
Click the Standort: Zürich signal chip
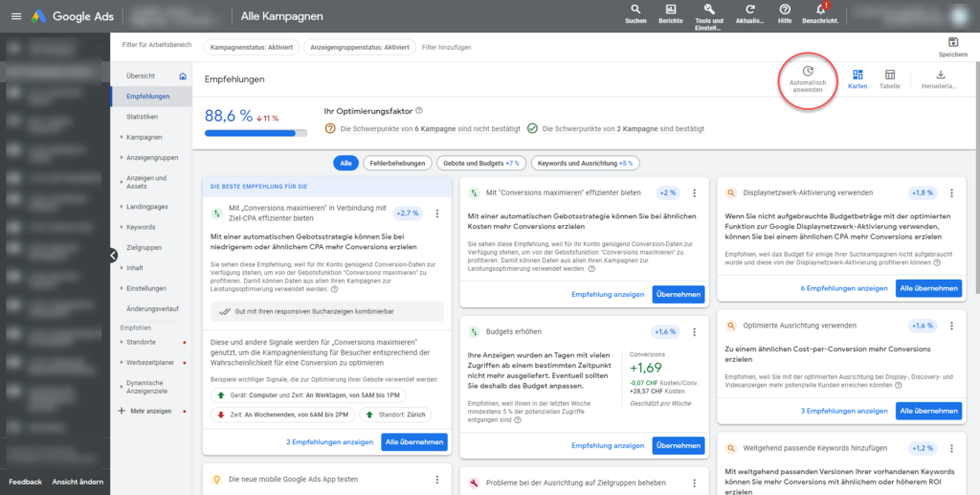coord(395,415)
